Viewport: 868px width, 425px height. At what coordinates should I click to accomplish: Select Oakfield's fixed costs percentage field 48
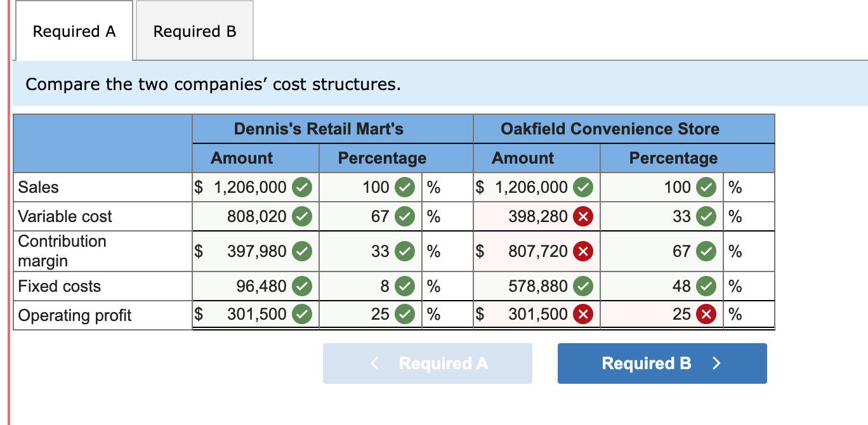coord(662,286)
